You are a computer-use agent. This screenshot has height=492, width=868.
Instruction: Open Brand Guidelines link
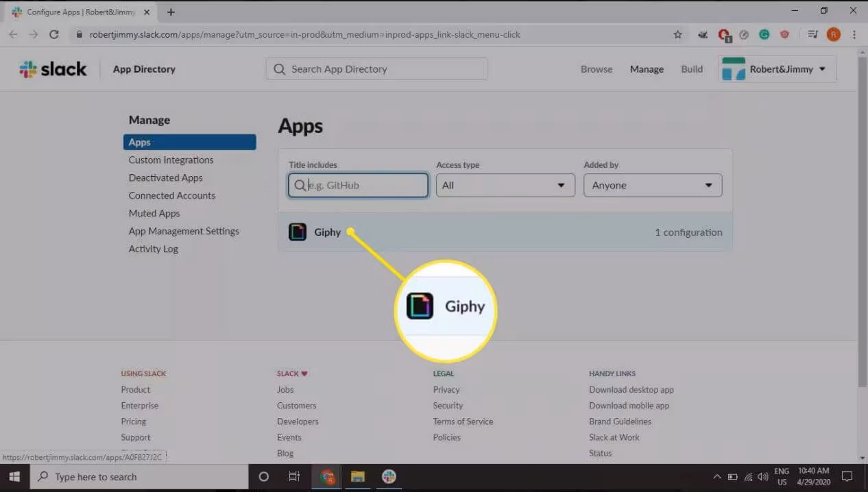coord(620,421)
